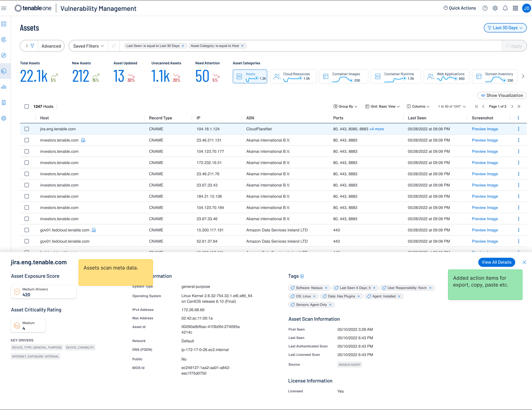Open the reports document sidebar icon
The image size is (532, 410).
click(4, 103)
